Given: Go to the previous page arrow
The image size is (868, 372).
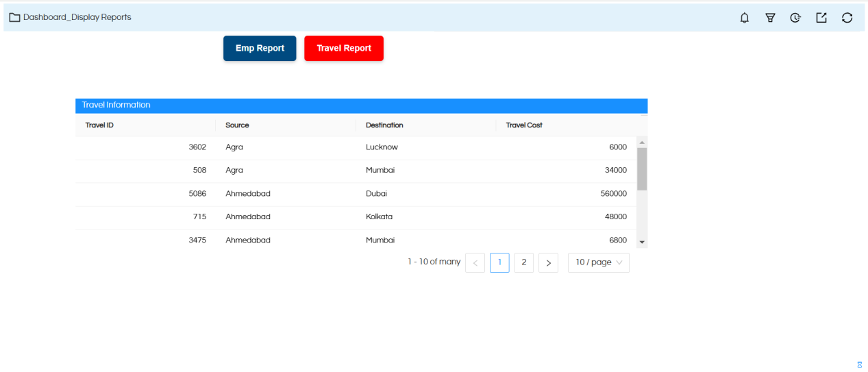Looking at the screenshot, I should pyautogui.click(x=475, y=263).
